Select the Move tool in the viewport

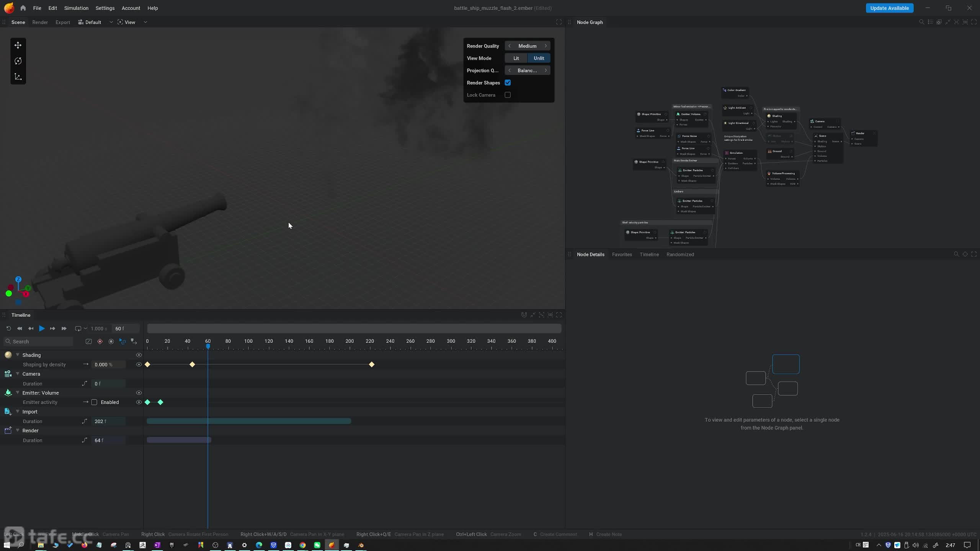18,46
